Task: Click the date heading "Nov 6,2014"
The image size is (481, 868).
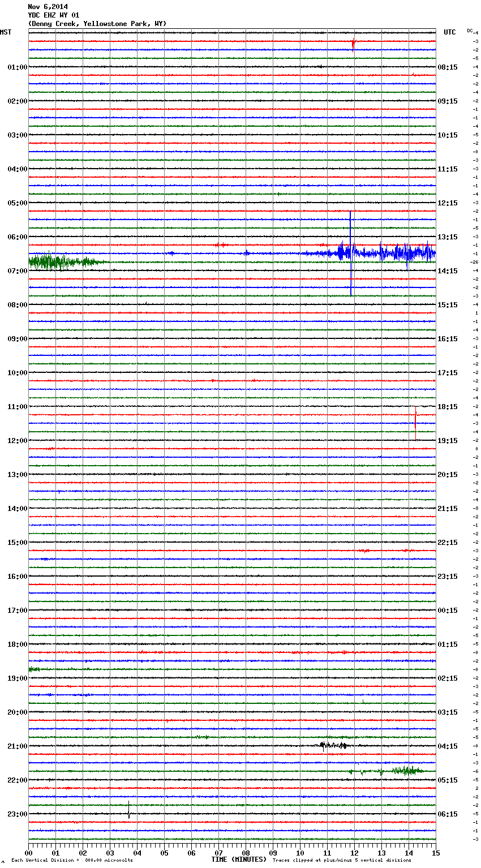Action: click(x=48, y=7)
